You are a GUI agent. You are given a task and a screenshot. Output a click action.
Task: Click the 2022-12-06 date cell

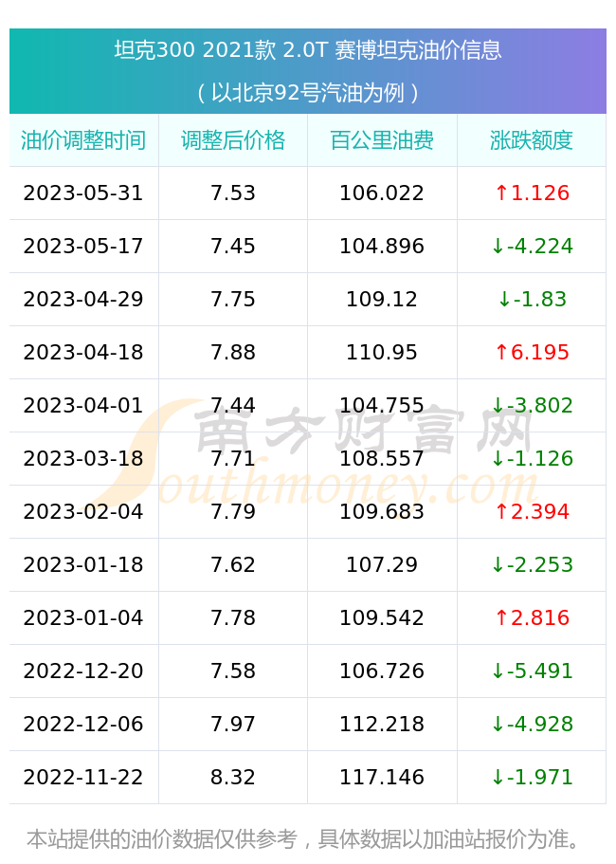(83, 724)
